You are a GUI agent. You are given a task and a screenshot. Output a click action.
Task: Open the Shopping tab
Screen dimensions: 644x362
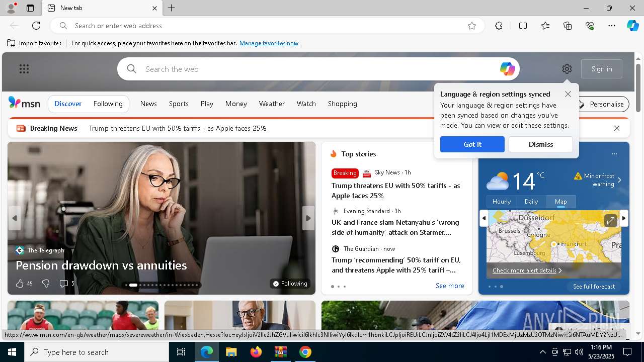pyautogui.click(x=343, y=104)
